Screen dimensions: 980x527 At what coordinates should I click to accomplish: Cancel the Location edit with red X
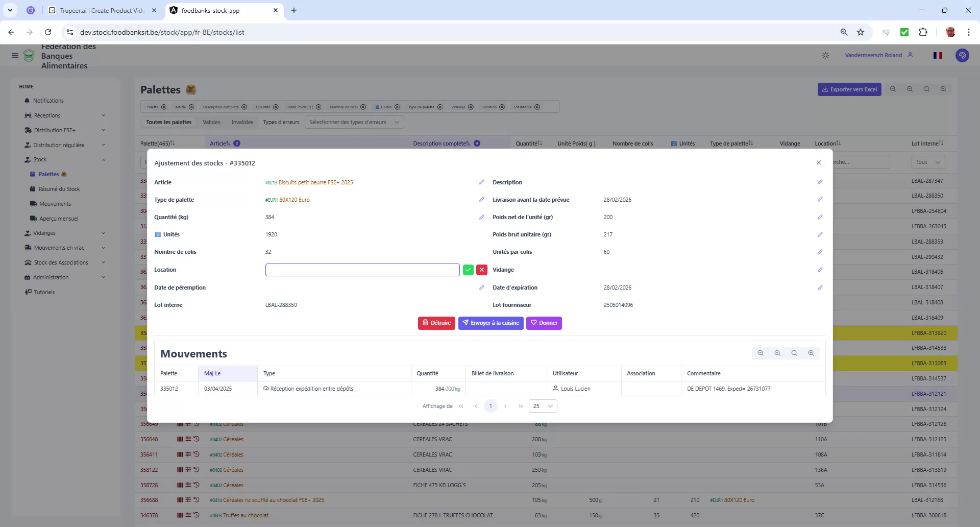pyautogui.click(x=482, y=270)
